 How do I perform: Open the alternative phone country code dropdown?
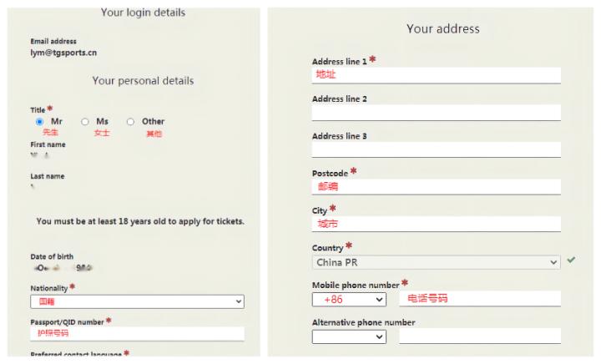tap(349, 336)
